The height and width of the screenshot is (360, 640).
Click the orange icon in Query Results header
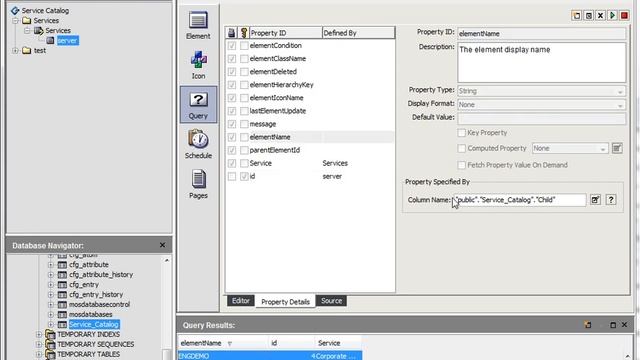[588, 325]
